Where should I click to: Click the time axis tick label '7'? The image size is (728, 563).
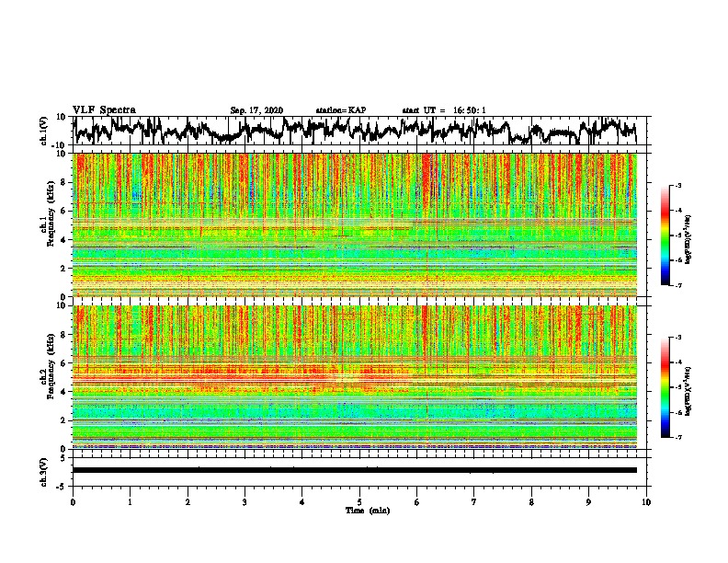pyautogui.click(x=474, y=502)
